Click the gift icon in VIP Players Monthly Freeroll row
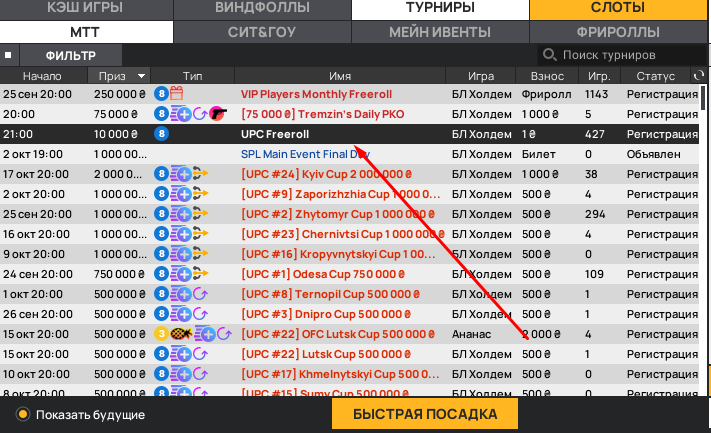This screenshot has width=711, height=433. (x=176, y=94)
